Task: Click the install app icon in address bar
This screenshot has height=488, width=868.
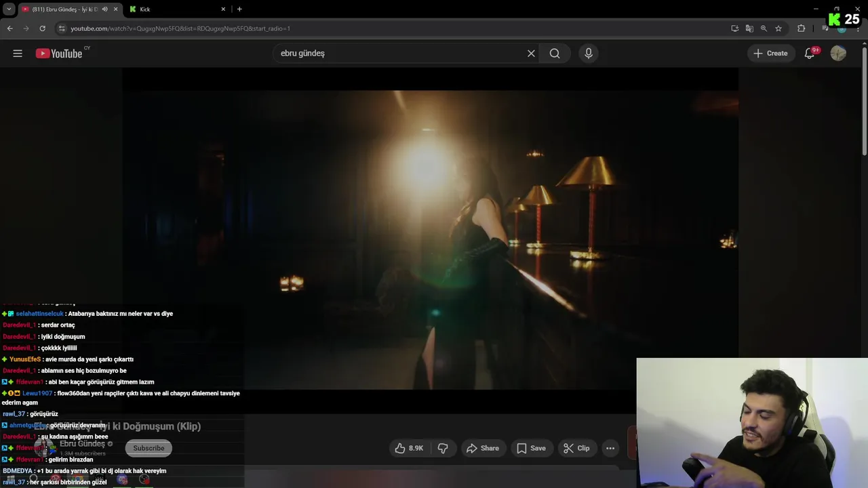Action: (735, 28)
